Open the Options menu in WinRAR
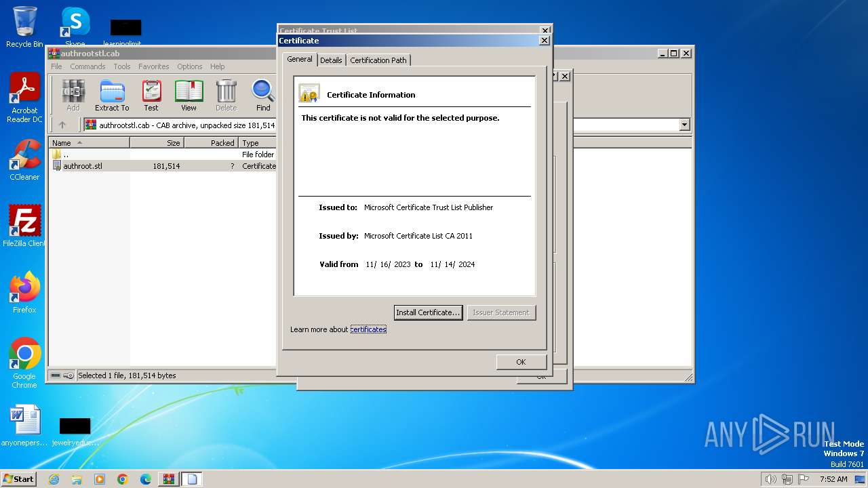Image resolution: width=868 pixels, height=488 pixels. [x=190, y=66]
